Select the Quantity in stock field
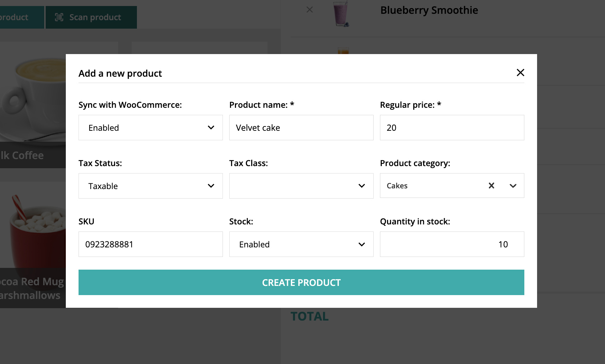 pyautogui.click(x=452, y=244)
